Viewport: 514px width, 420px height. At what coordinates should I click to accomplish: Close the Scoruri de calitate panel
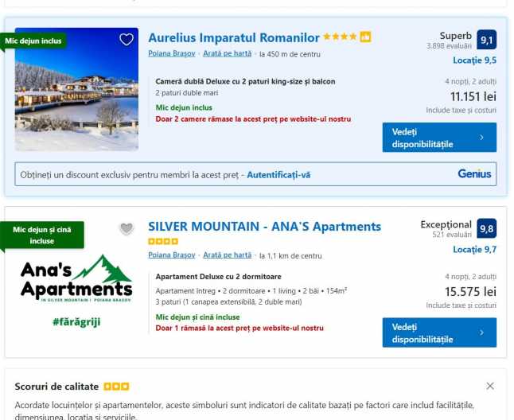coord(490,386)
